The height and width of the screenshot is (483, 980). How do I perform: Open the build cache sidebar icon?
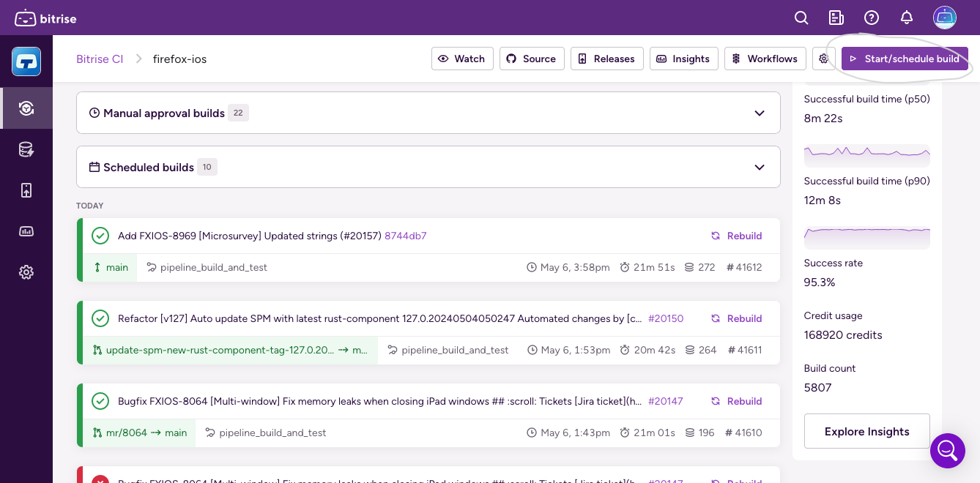point(26,149)
